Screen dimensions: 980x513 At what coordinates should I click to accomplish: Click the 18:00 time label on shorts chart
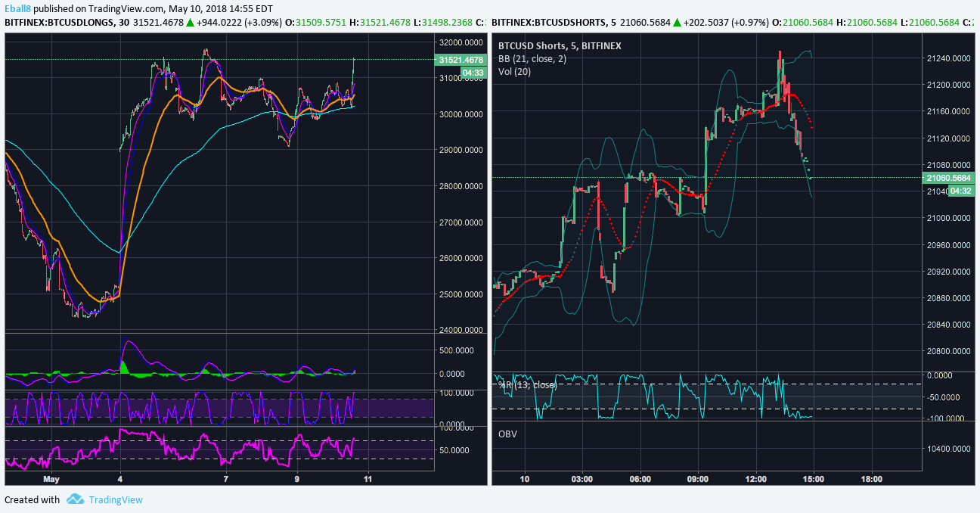(872, 479)
